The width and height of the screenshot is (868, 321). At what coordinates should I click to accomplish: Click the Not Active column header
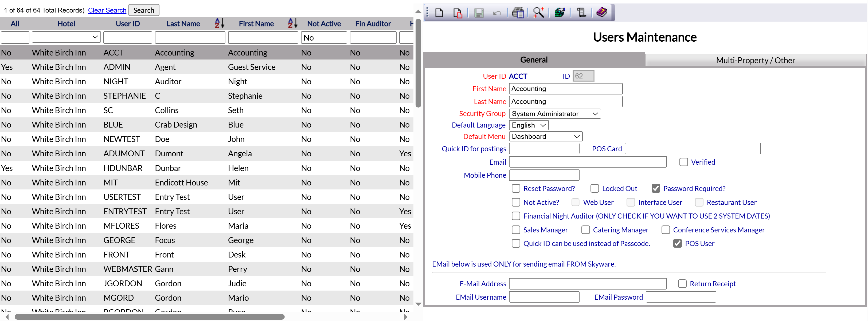pos(324,23)
